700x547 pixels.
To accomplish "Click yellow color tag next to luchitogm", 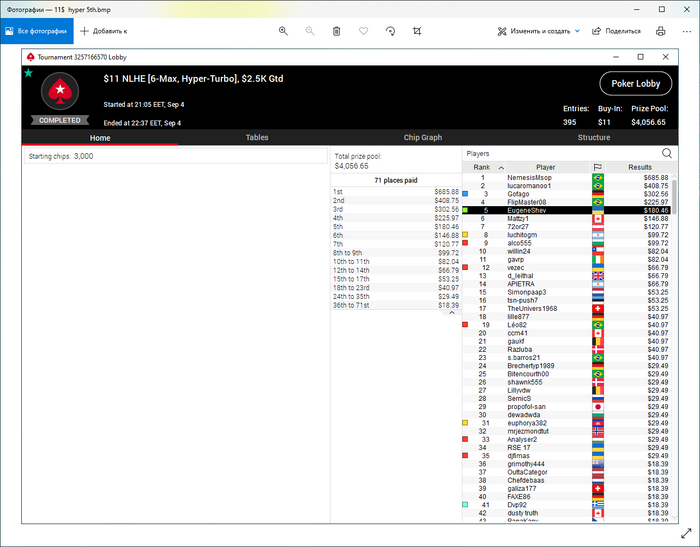I will coord(465,234).
